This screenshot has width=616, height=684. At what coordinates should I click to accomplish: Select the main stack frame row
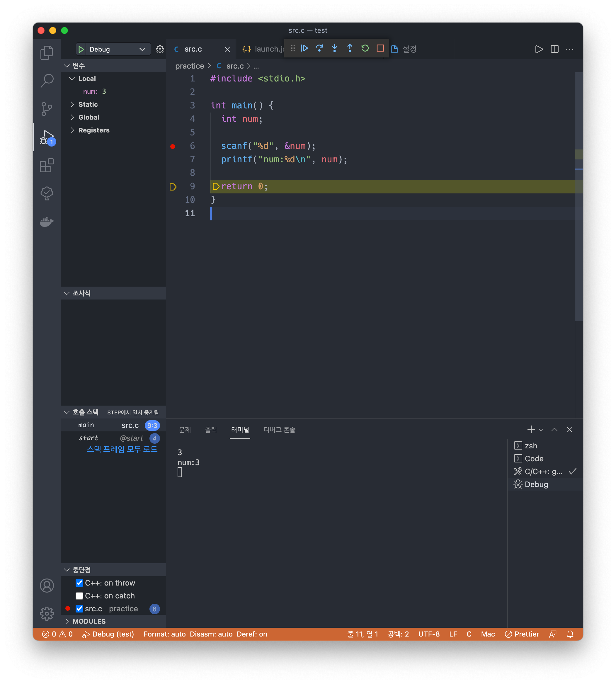(x=113, y=426)
